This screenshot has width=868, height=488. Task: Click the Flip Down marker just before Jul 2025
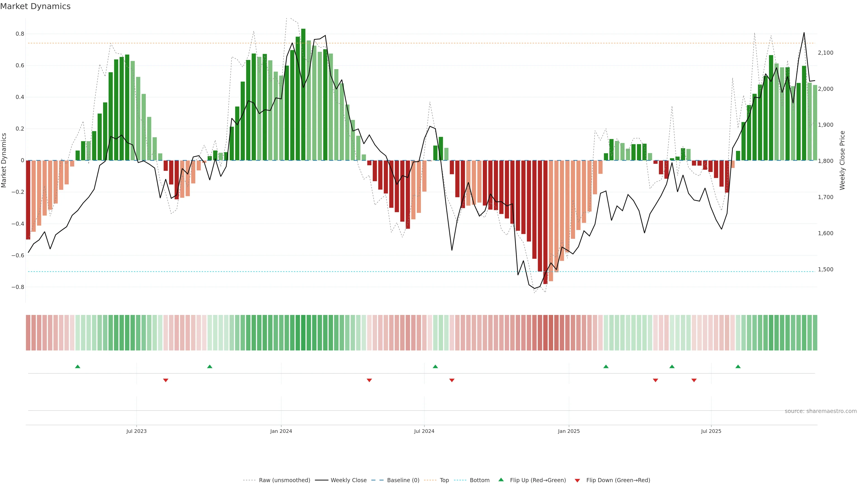pos(694,380)
